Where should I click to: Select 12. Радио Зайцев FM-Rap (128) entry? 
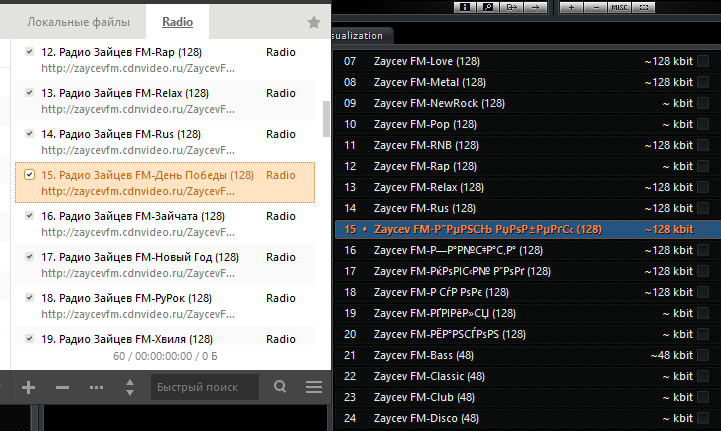tap(165, 60)
